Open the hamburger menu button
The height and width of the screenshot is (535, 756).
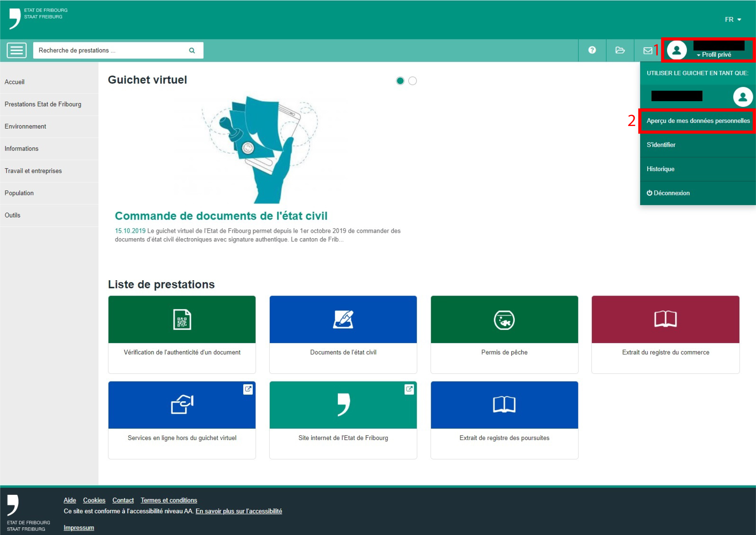click(16, 50)
